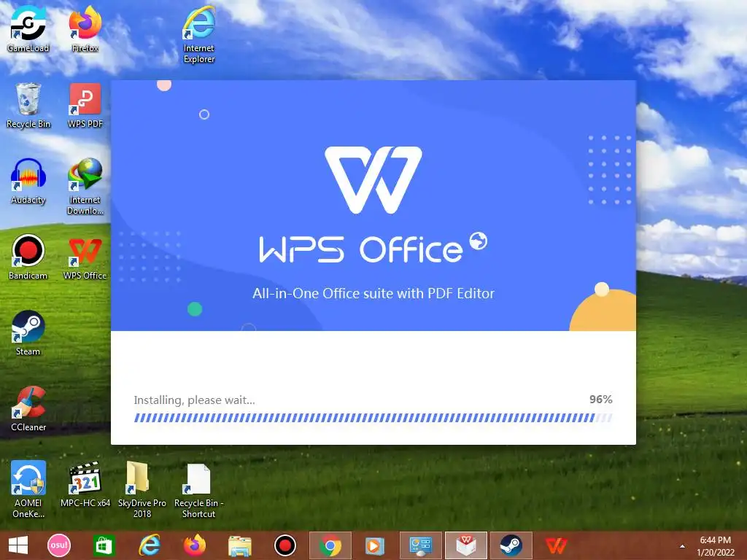Open the media player taskbar icon

point(375,545)
